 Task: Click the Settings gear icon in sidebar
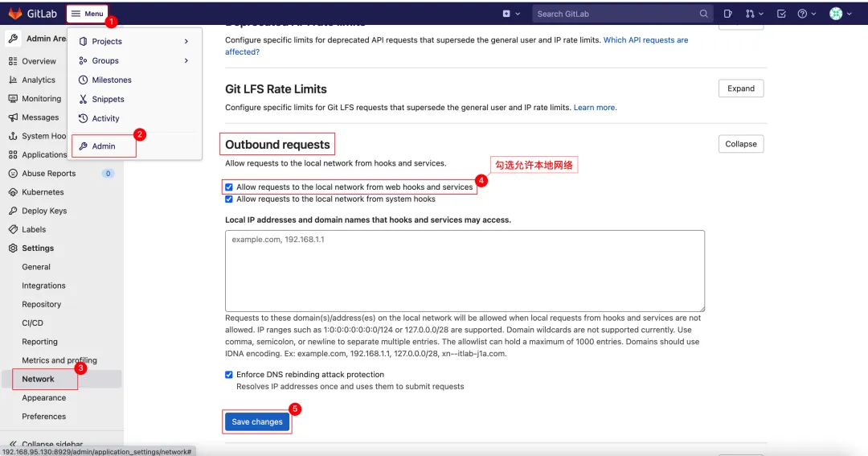(13, 249)
